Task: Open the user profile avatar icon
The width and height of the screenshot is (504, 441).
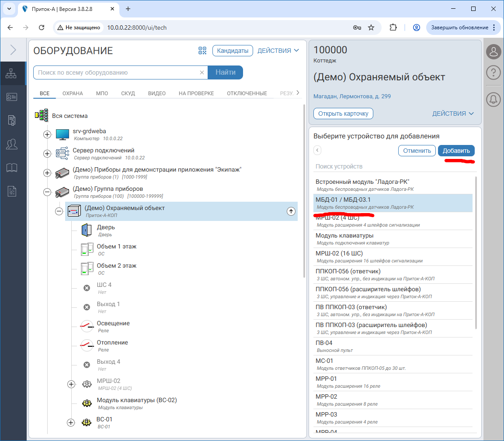Action: [493, 52]
